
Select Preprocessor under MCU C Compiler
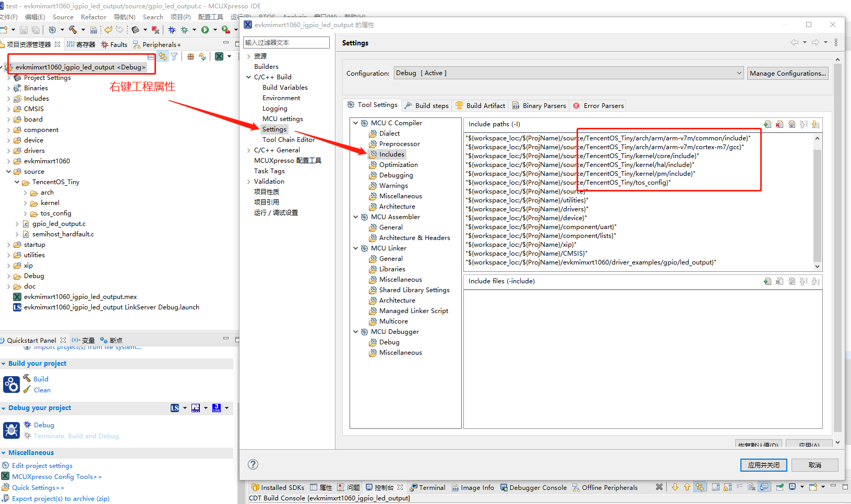399,144
